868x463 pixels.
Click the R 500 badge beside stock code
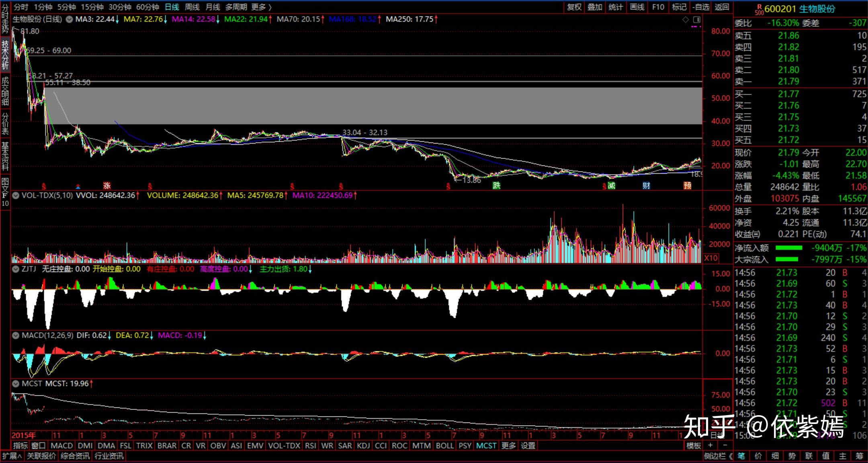point(759,10)
